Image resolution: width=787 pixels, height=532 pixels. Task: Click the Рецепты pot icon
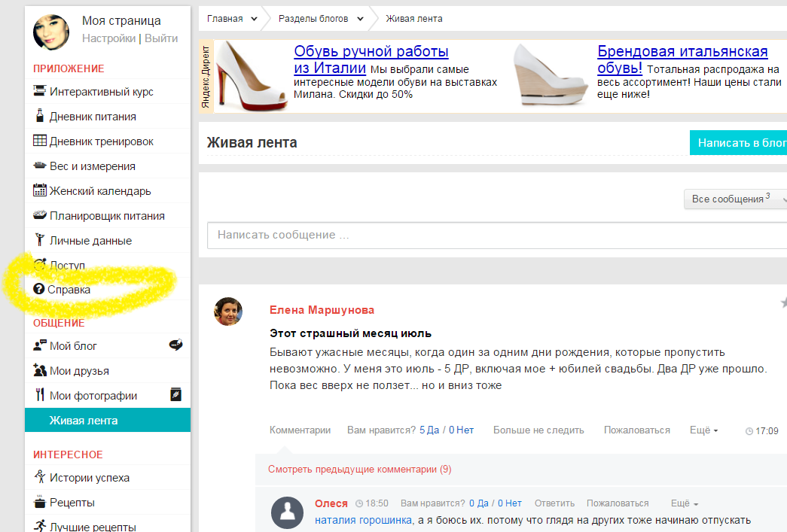(40, 503)
